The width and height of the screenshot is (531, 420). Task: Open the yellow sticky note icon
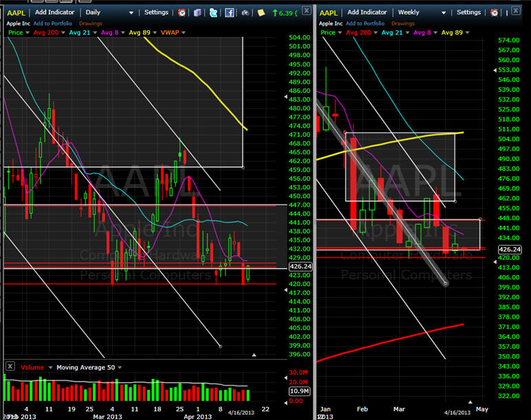pos(261,13)
